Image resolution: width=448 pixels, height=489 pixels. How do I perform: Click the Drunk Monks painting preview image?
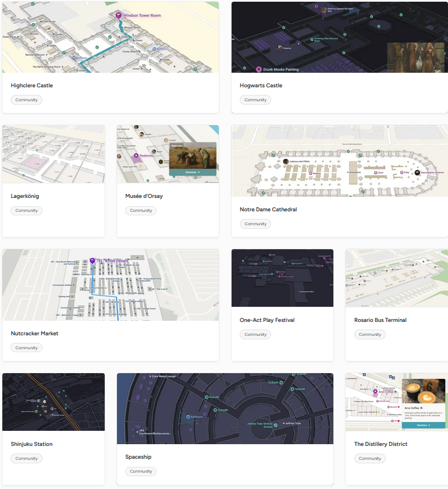coord(415,58)
